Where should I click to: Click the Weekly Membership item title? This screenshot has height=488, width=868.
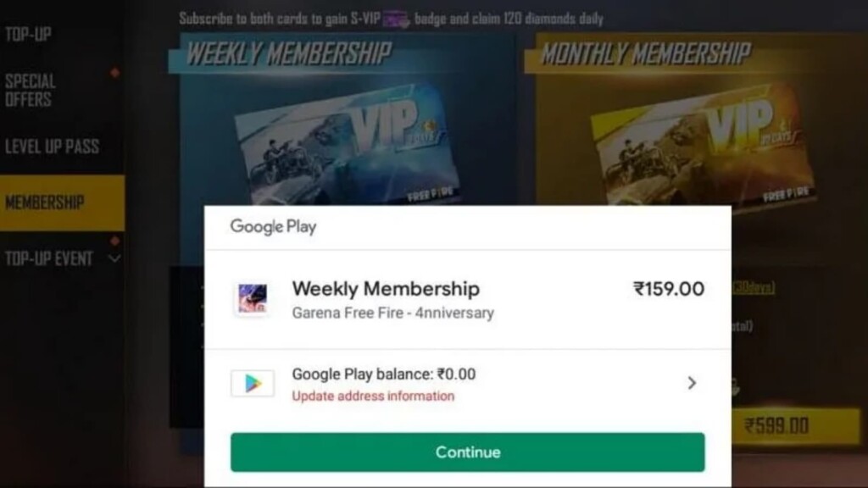386,289
